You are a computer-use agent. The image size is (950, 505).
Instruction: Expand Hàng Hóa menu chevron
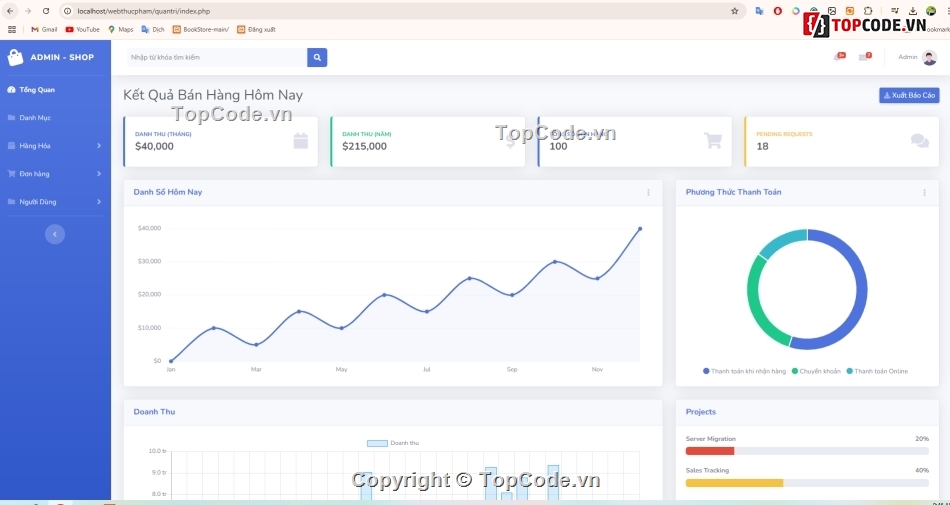point(99,146)
